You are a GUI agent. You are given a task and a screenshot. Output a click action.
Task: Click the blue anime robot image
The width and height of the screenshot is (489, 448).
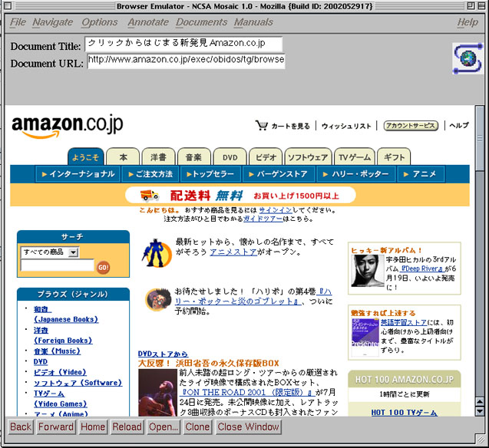click(x=157, y=253)
